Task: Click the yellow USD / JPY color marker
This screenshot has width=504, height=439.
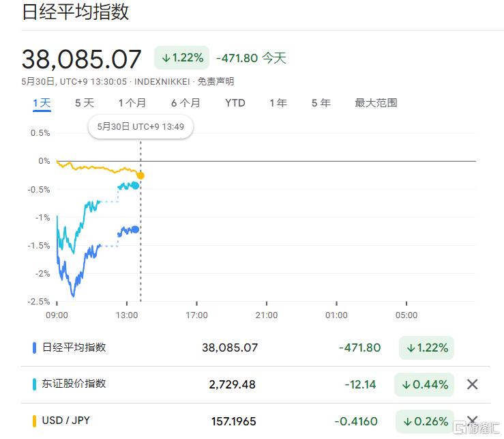Action: coord(35,421)
